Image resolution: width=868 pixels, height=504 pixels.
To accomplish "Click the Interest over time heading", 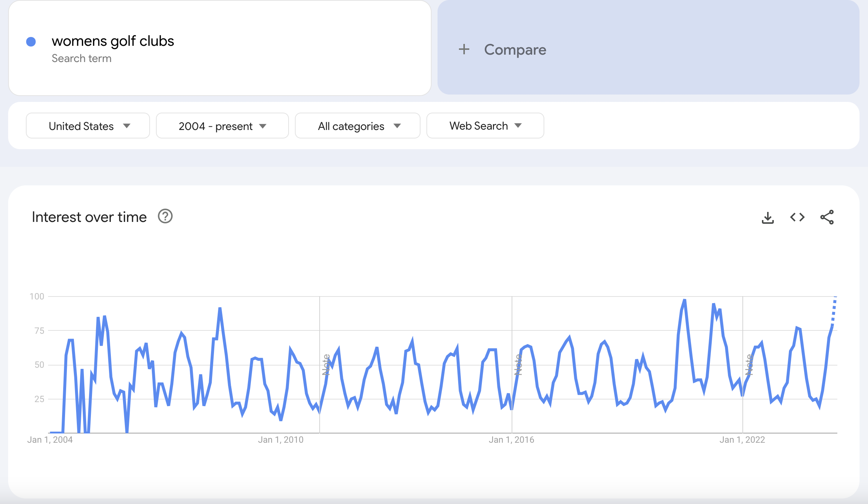I will pyautogui.click(x=89, y=217).
